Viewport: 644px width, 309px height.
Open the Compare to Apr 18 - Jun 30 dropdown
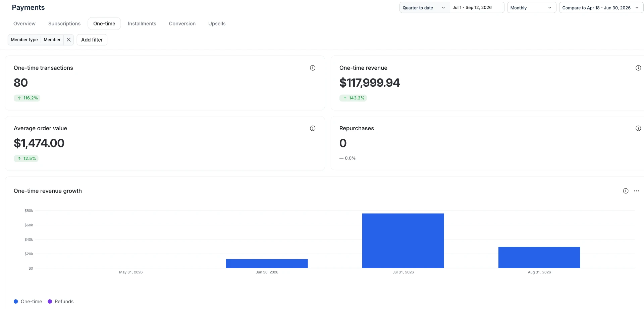click(601, 8)
